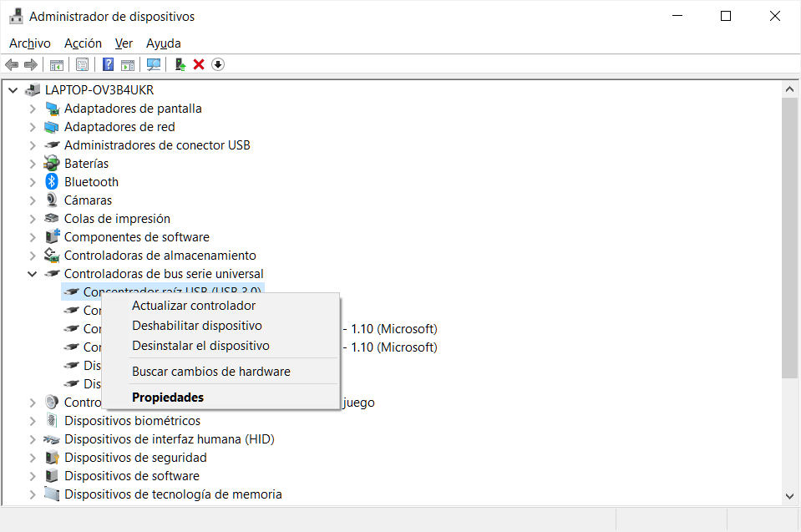Open the Ver menu
The width and height of the screenshot is (801, 532).
click(x=124, y=43)
